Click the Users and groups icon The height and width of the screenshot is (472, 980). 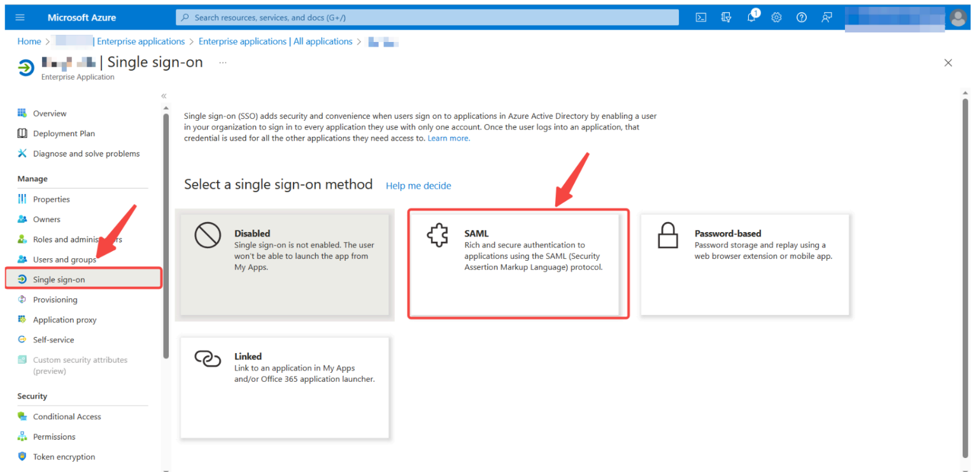pos(22,260)
